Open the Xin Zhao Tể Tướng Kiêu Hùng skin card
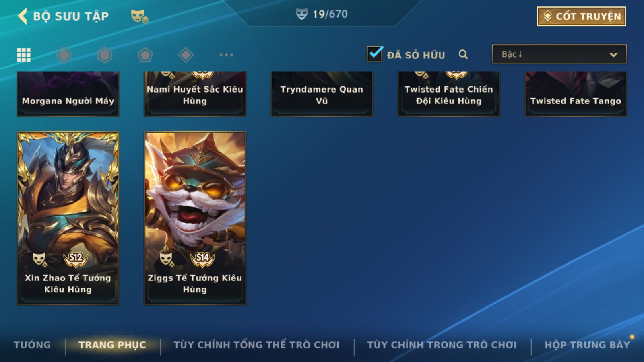 tap(68, 218)
